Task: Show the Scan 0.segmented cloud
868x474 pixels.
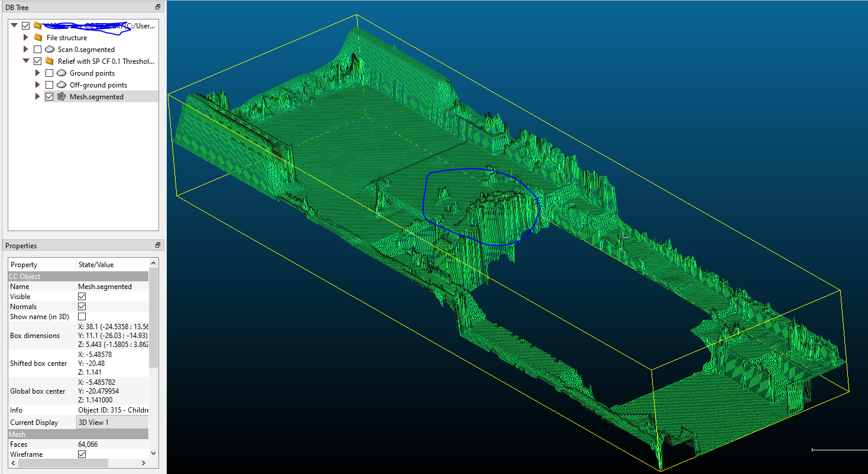Action: point(38,50)
